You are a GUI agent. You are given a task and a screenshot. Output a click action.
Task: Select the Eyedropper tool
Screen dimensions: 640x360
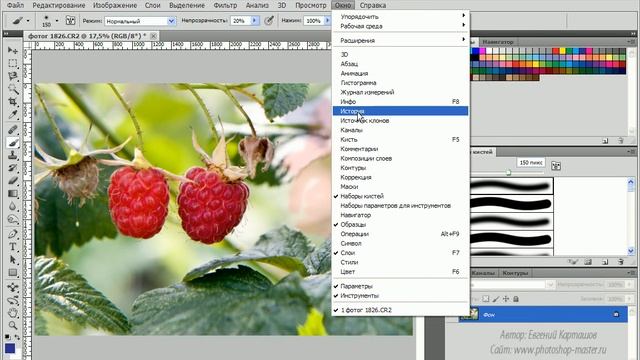point(13,114)
